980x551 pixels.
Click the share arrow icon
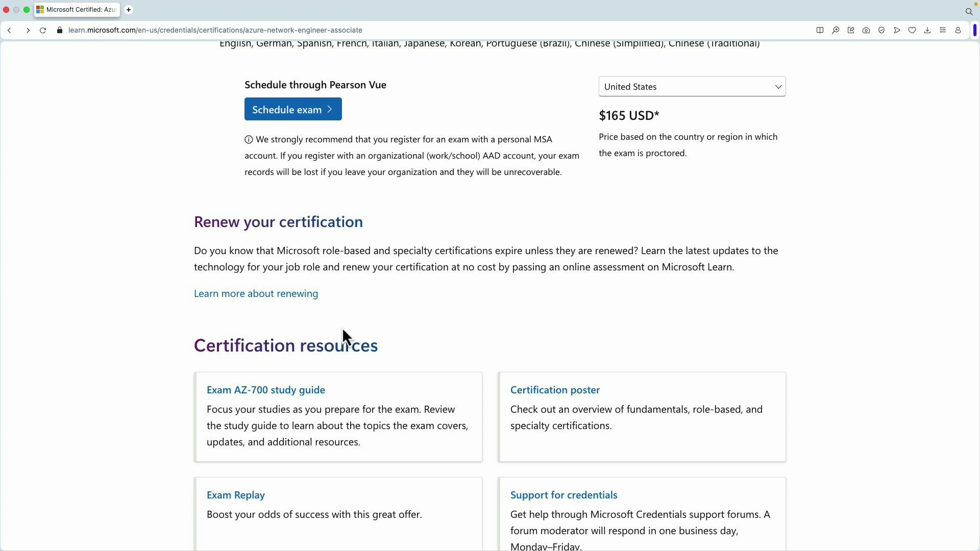pyautogui.click(x=897, y=30)
